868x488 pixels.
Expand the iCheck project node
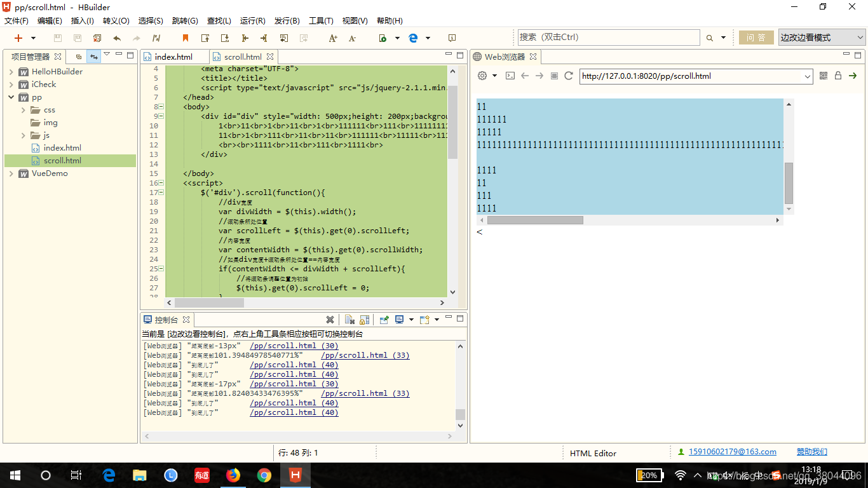coord(11,85)
